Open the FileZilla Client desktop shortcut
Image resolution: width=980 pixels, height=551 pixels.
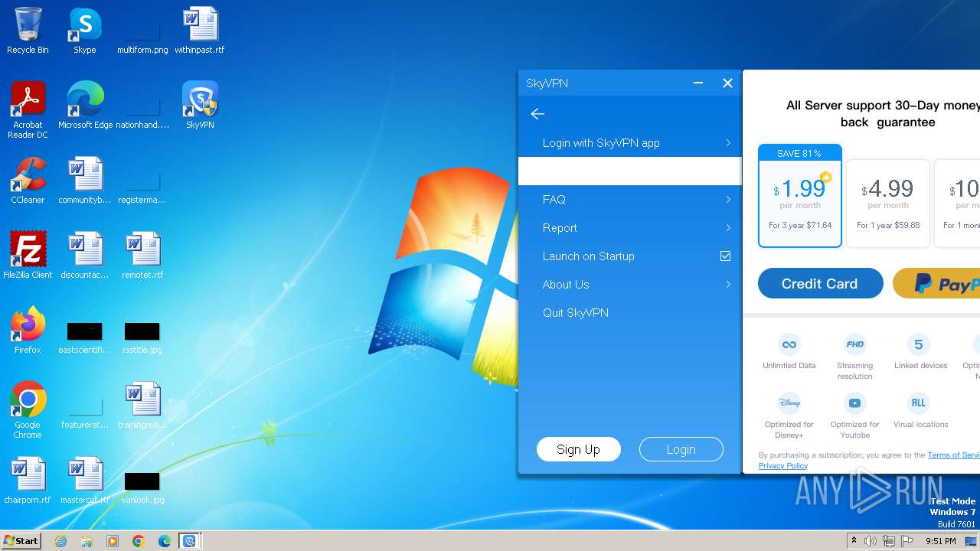tap(28, 256)
